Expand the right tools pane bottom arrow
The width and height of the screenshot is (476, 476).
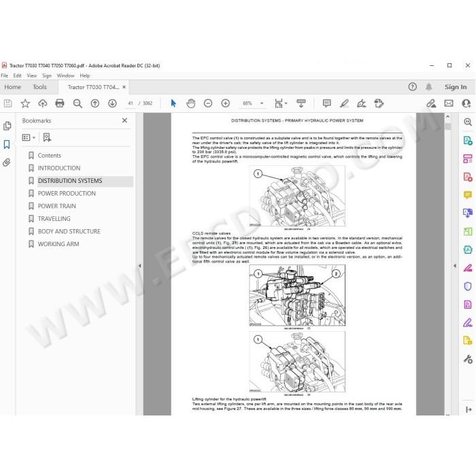click(469, 409)
